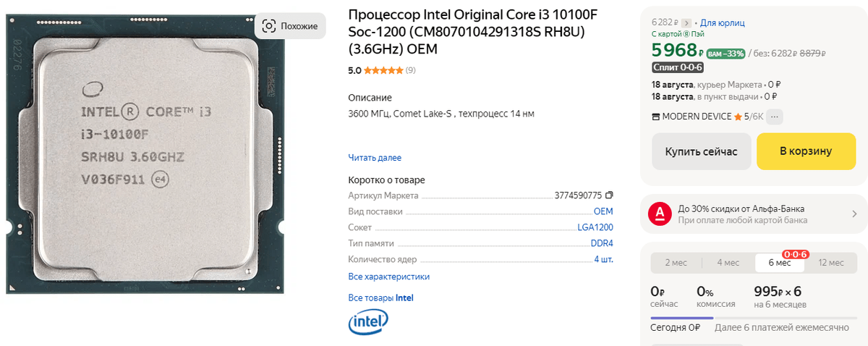The height and width of the screenshot is (346, 868).
Task: Expand description via Читать далее
Action: pyautogui.click(x=375, y=158)
